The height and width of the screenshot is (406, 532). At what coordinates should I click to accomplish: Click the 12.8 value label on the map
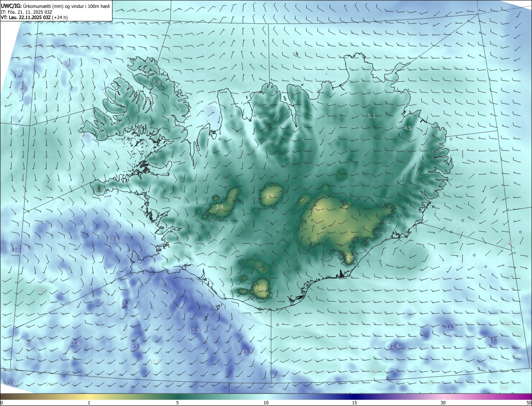(74, 343)
